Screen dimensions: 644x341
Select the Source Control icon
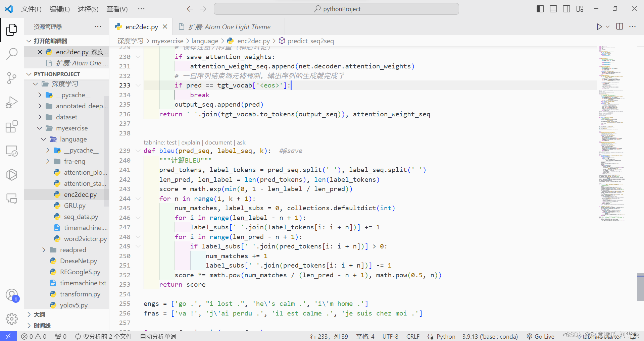pos(12,78)
